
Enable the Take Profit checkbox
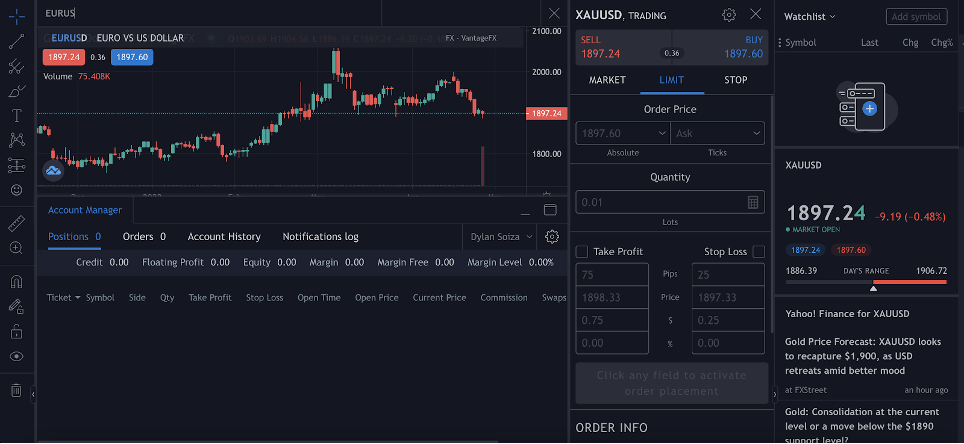tap(582, 252)
